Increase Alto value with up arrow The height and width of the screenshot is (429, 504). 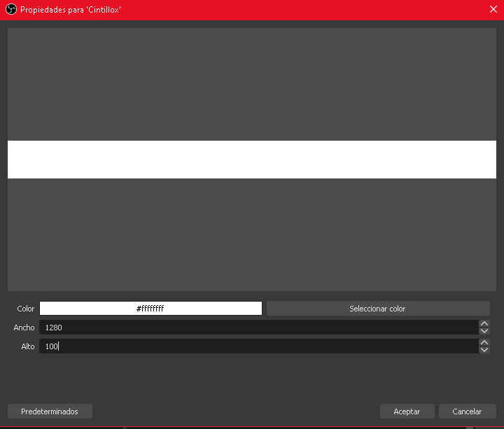point(484,342)
